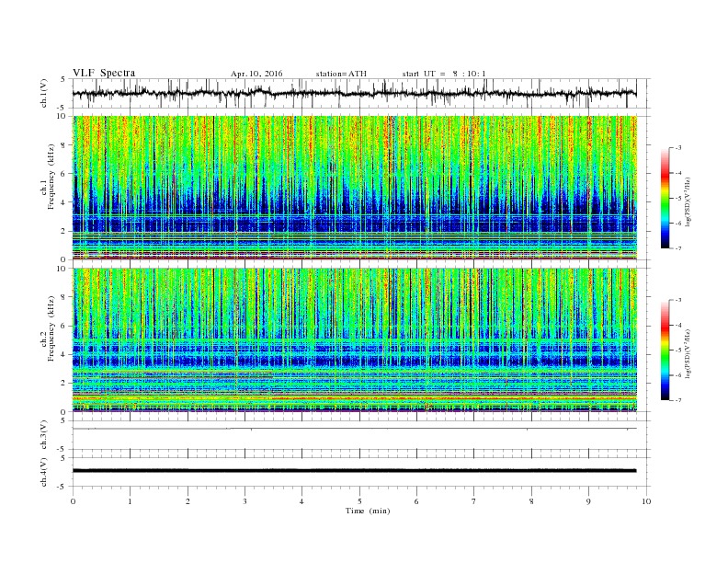Click the "-7" label on the lower colorbar
Screen dimensions: 728x563
click(678, 400)
